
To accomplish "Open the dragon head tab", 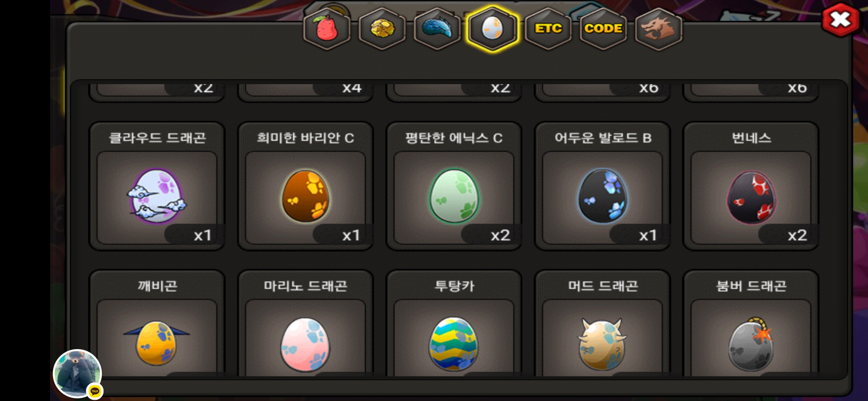I will point(658,29).
